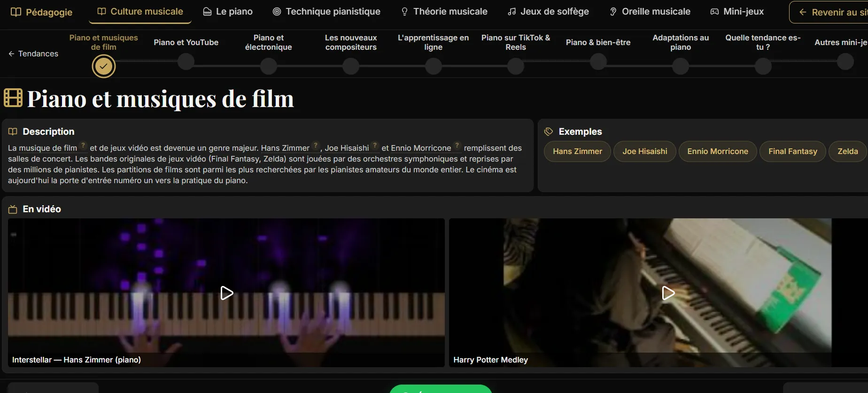Viewport: 868px width, 393px height.
Task: Click the piano icon beside Le piano
Action: [207, 11]
